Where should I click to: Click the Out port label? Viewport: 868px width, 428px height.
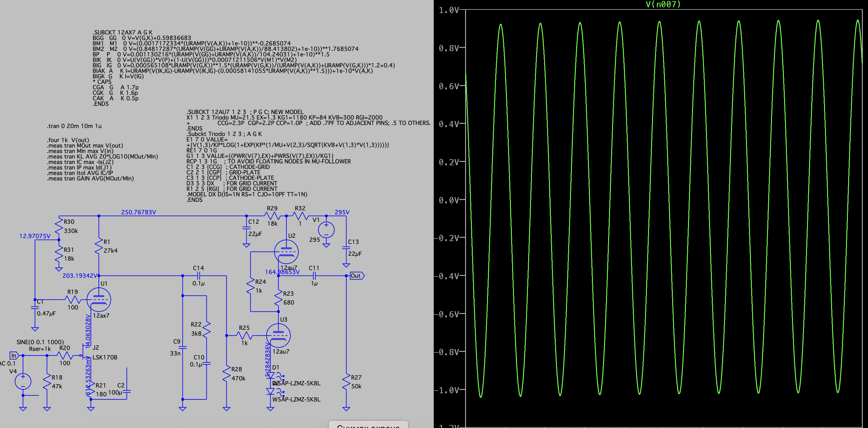pyautogui.click(x=357, y=276)
